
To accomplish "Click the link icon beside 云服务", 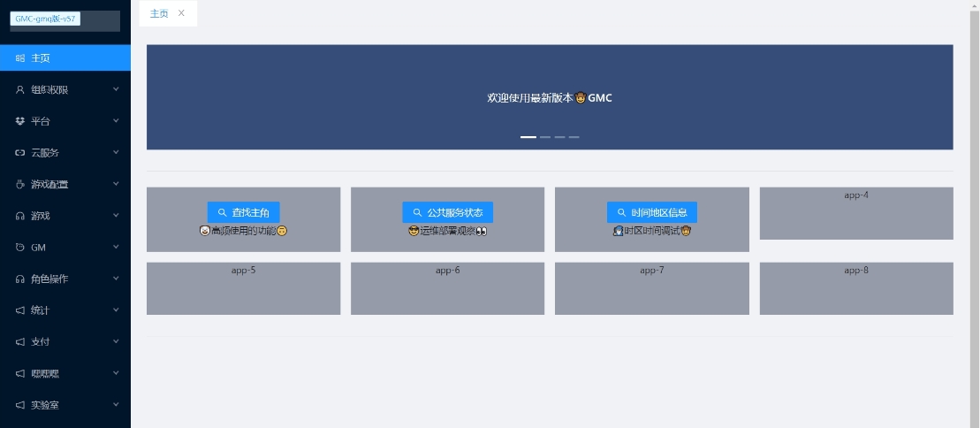I will point(20,153).
